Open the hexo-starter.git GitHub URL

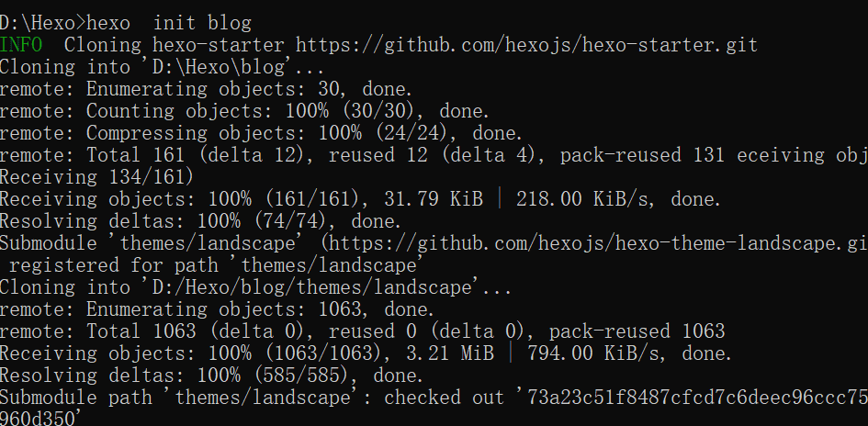point(524,44)
